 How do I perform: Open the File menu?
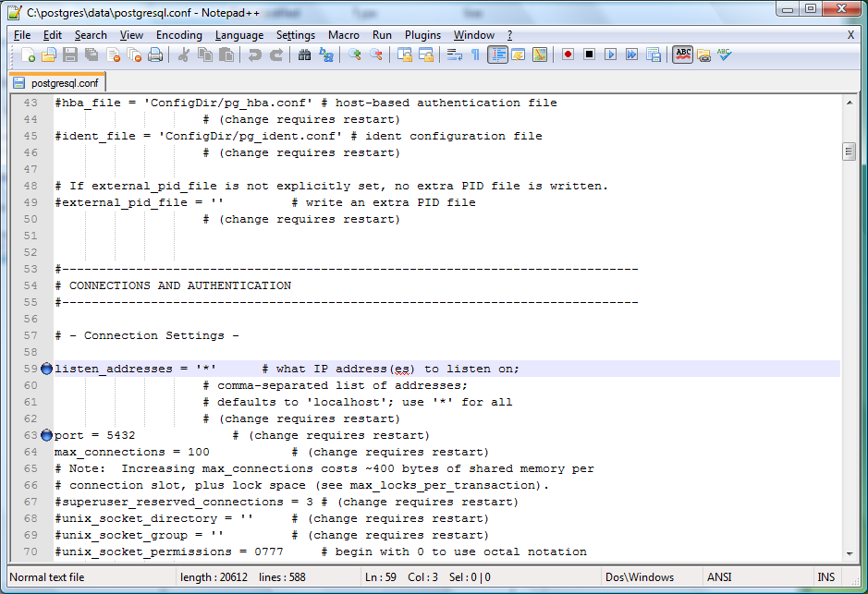22,35
